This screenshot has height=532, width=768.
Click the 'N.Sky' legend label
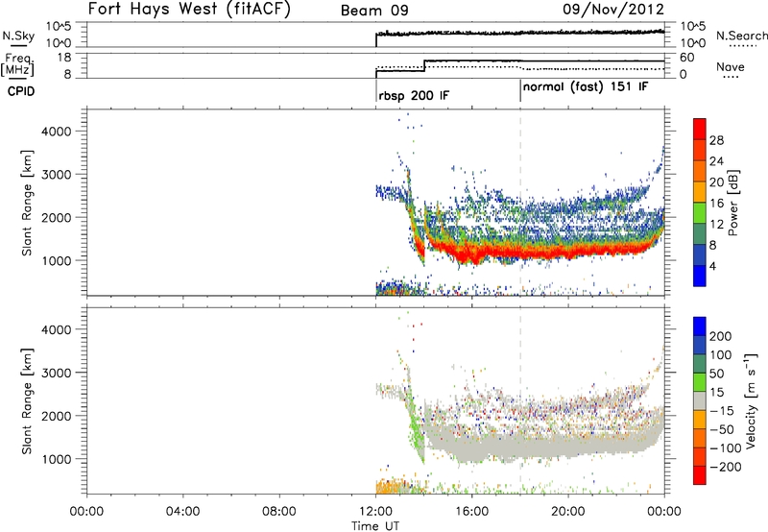pos(18,36)
